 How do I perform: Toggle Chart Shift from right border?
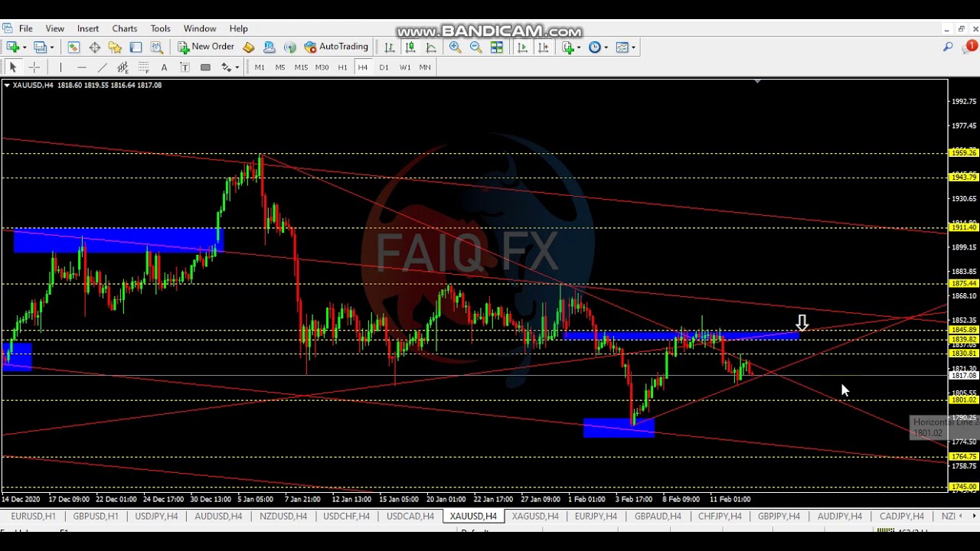[543, 47]
